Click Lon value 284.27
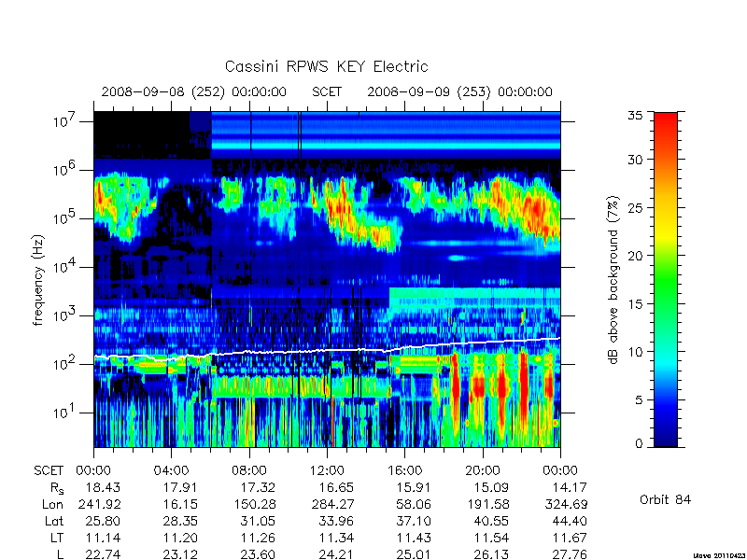The image size is (747, 560). coord(332,504)
